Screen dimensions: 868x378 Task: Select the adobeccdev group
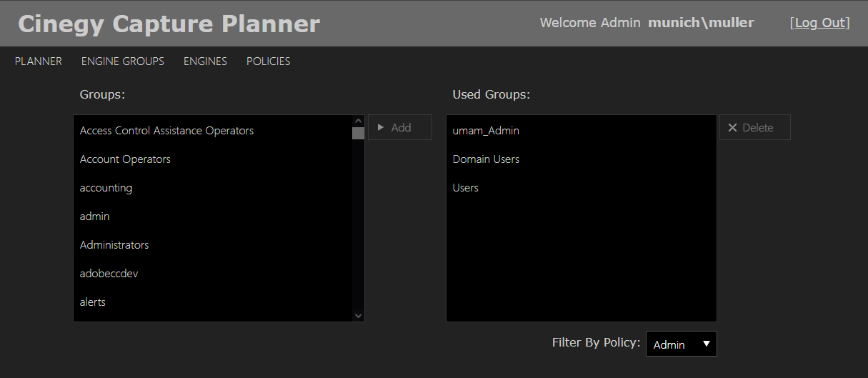point(213,274)
